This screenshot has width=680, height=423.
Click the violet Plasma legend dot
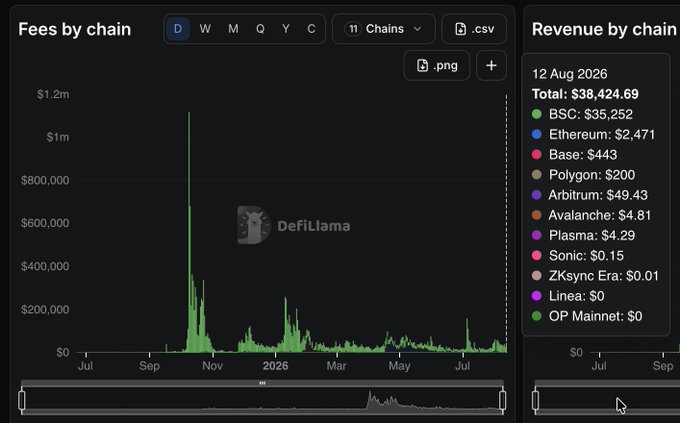(x=536, y=235)
